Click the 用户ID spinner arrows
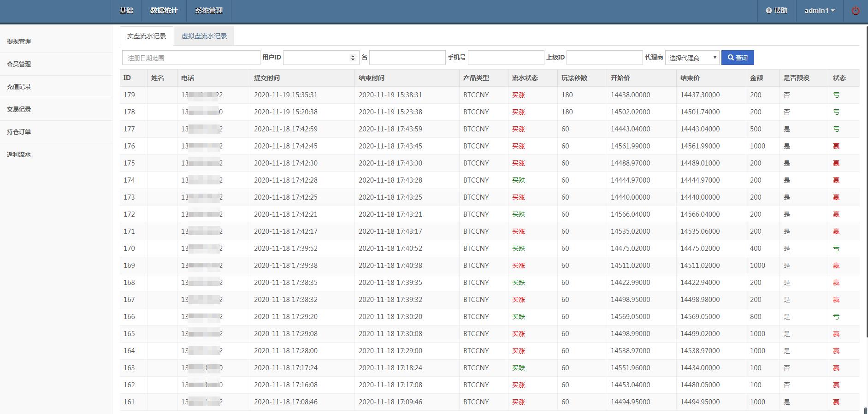This screenshot has width=868, height=414. (353, 58)
